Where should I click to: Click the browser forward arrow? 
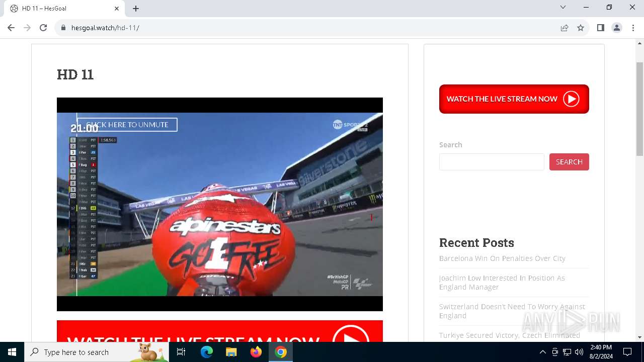click(27, 28)
